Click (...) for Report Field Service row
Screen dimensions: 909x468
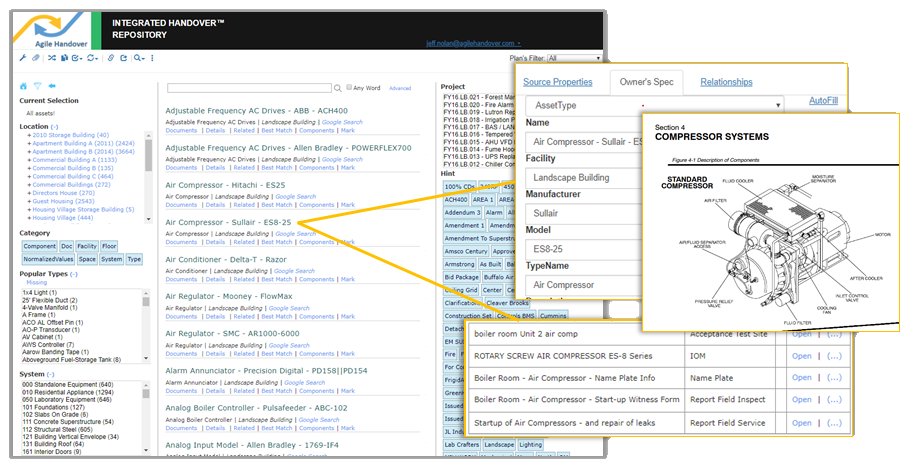pos(834,423)
